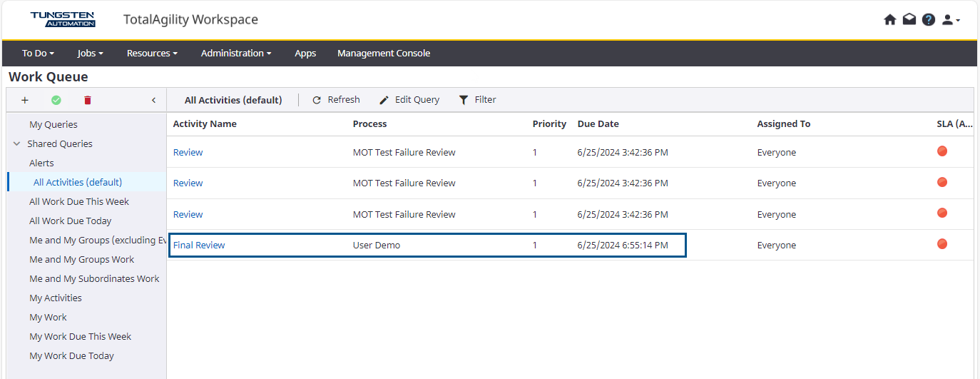This screenshot has height=379, width=980.
Task: Select All Work Due Today
Action: (x=71, y=221)
